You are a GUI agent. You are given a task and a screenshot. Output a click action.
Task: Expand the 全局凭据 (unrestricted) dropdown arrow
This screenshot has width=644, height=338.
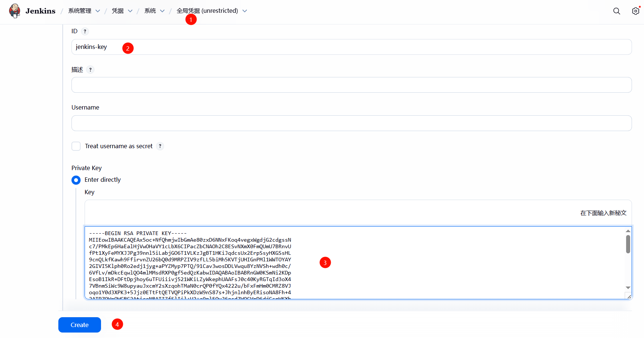245,11
